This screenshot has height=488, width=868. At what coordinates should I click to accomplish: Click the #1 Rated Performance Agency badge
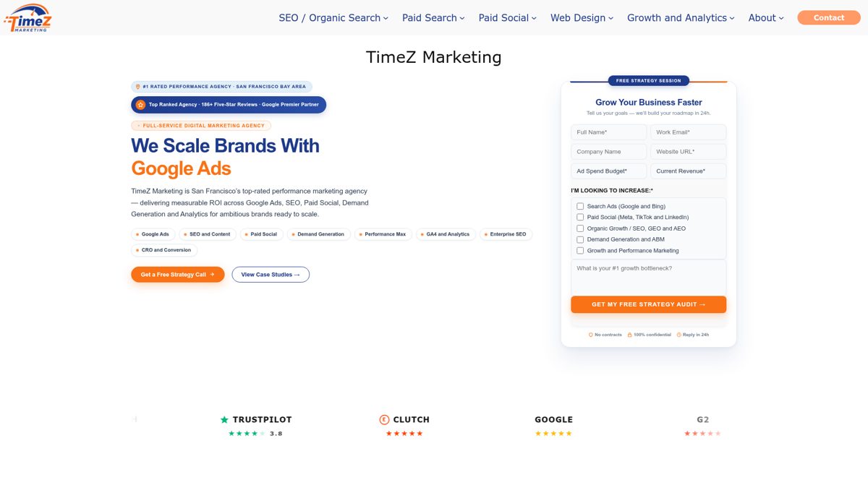[x=221, y=87]
